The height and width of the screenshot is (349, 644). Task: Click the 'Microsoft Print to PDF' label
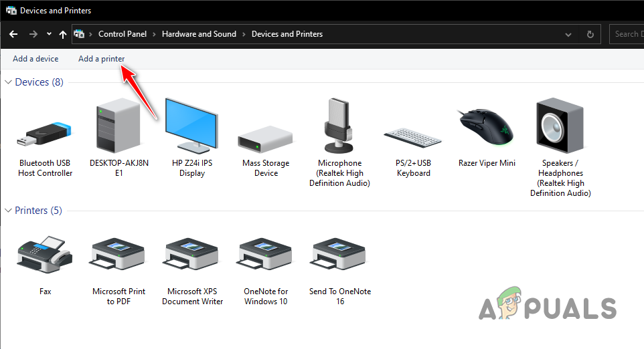coord(118,296)
